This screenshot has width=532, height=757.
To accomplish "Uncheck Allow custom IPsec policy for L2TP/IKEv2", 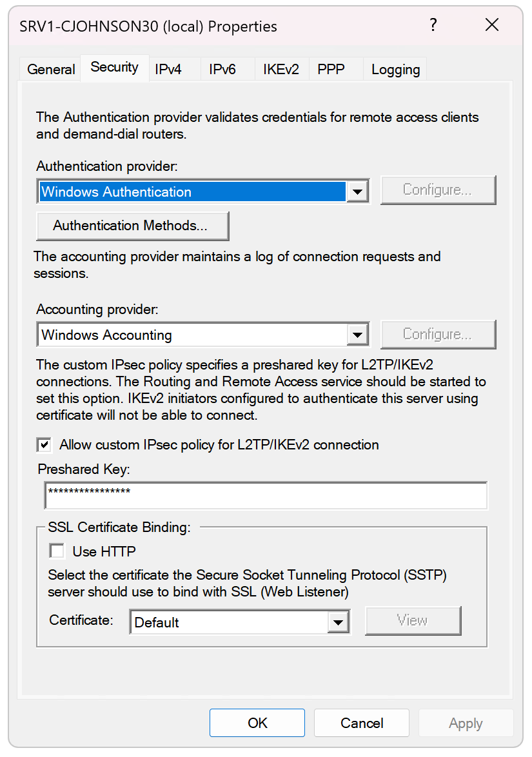I will tap(44, 444).
